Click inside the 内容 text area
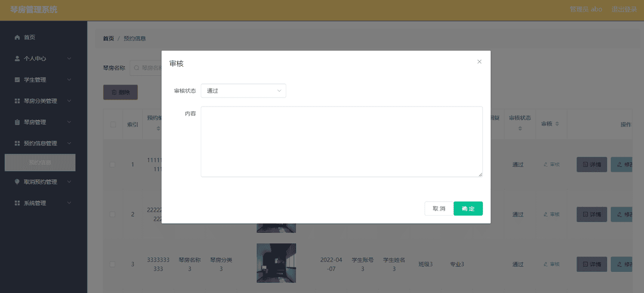Screen dimensions: 644x293 341,141
